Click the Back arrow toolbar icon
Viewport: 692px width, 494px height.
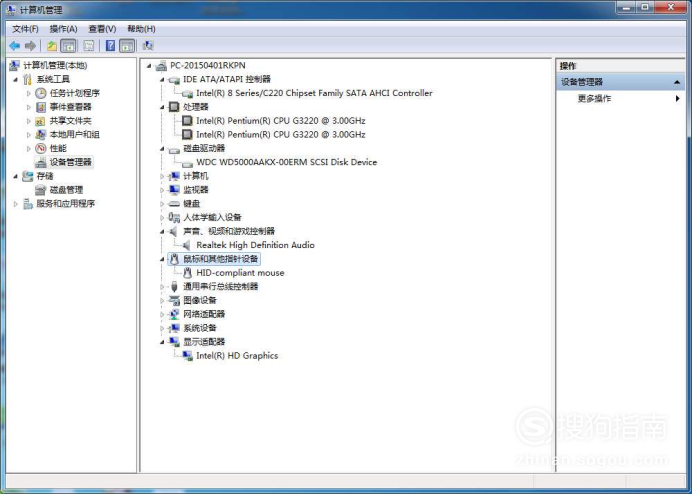15,45
